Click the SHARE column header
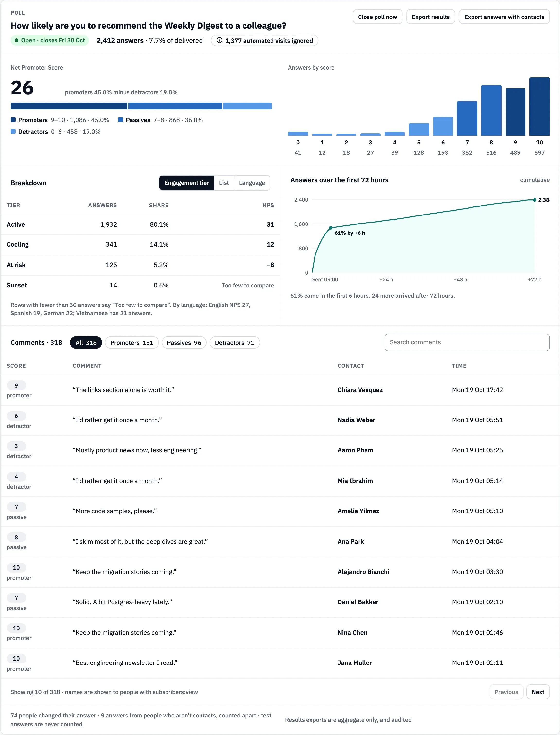560x735 pixels. [x=159, y=205]
